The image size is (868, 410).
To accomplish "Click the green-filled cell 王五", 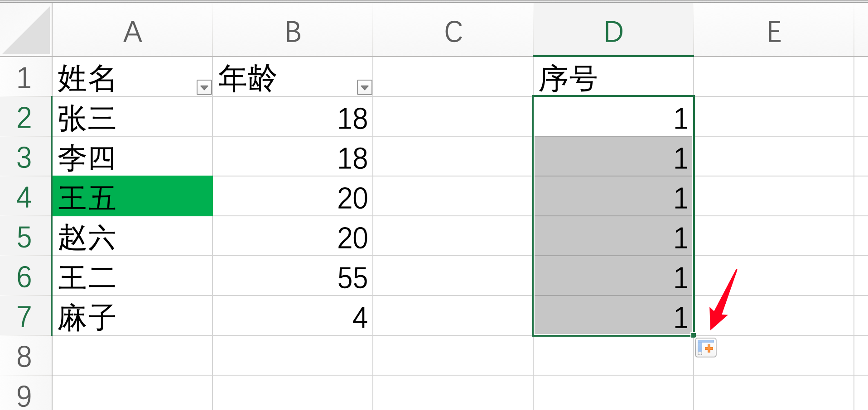I will pos(132,197).
